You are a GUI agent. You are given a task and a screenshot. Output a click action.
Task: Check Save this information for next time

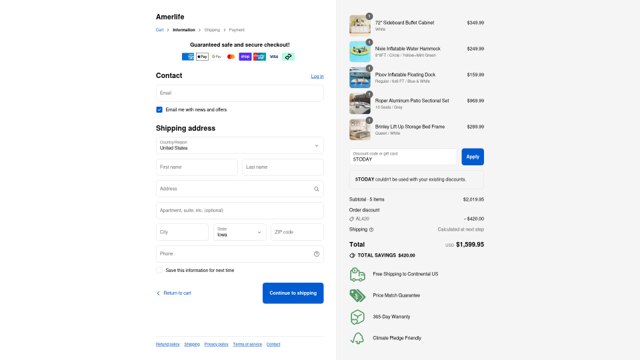[159, 270]
